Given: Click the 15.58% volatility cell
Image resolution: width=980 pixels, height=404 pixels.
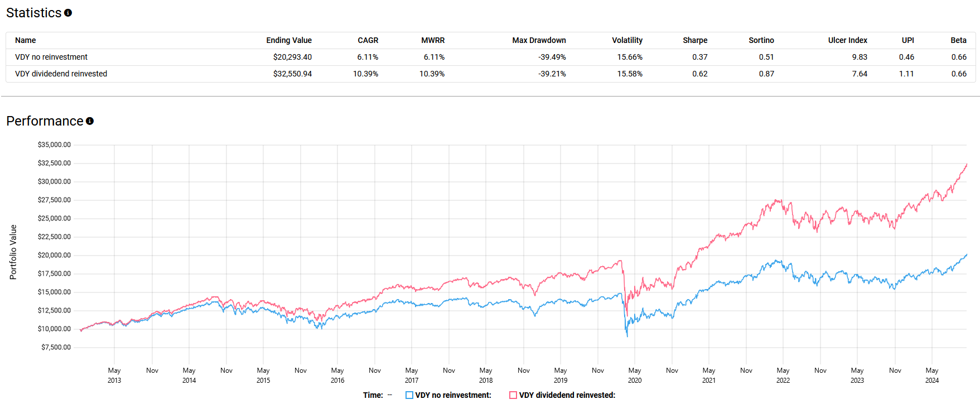Looking at the screenshot, I should point(630,74).
